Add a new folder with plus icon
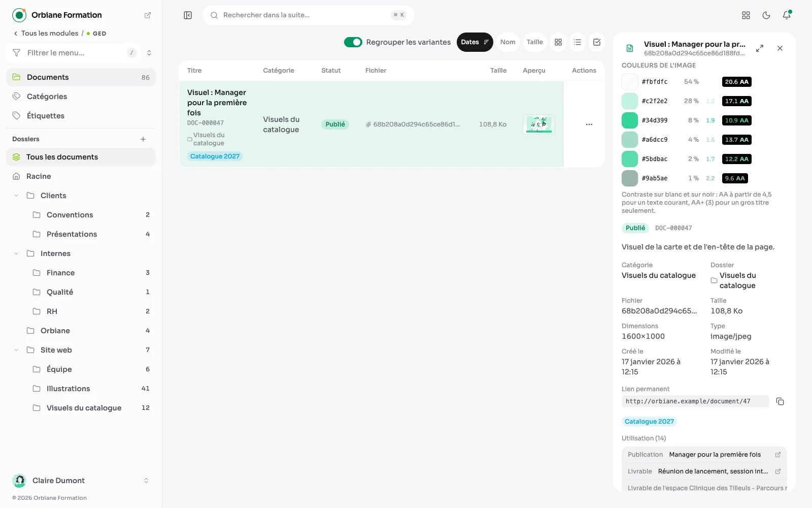The height and width of the screenshot is (508, 812). click(143, 139)
